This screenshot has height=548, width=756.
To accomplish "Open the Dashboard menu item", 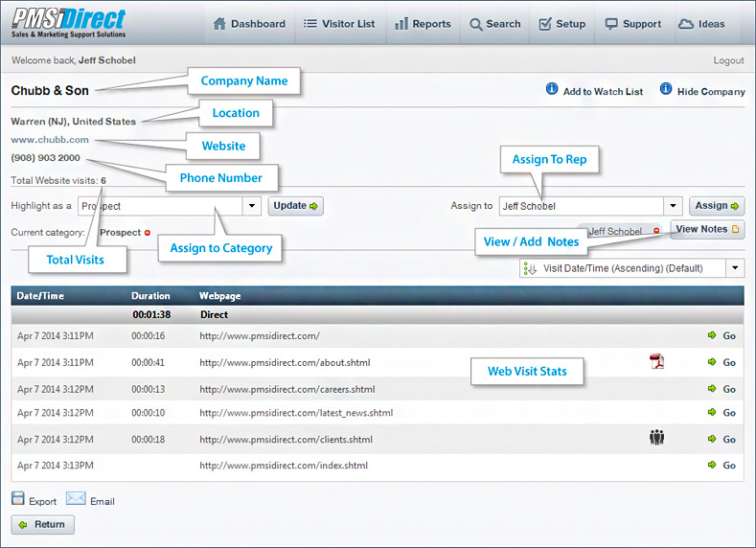I will click(x=249, y=24).
